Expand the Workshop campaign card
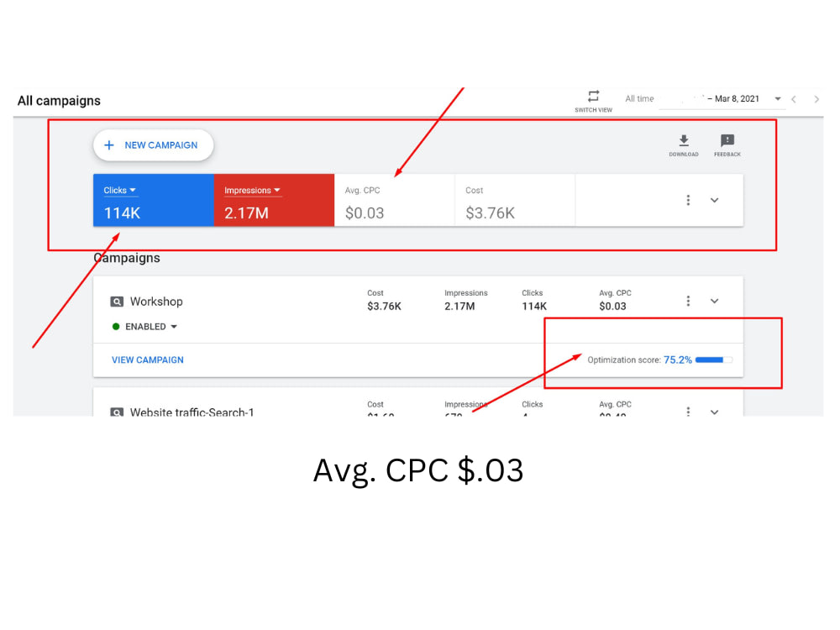840x630 pixels. coord(714,301)
